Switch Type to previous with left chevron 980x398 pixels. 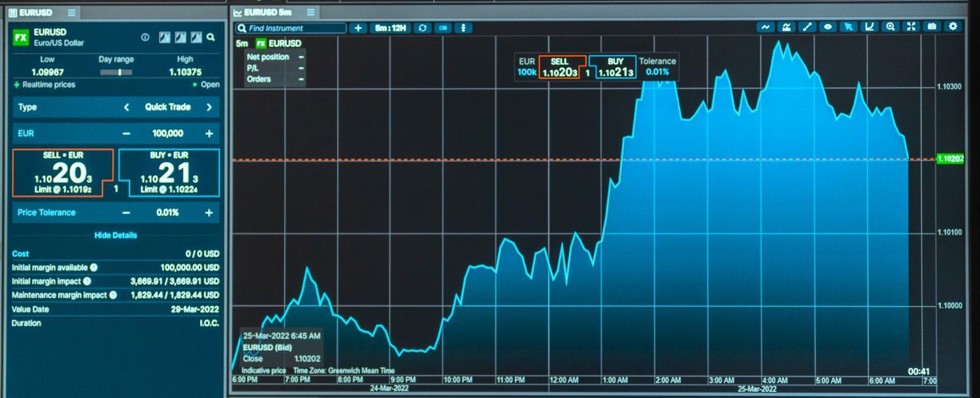click(126, 107)
